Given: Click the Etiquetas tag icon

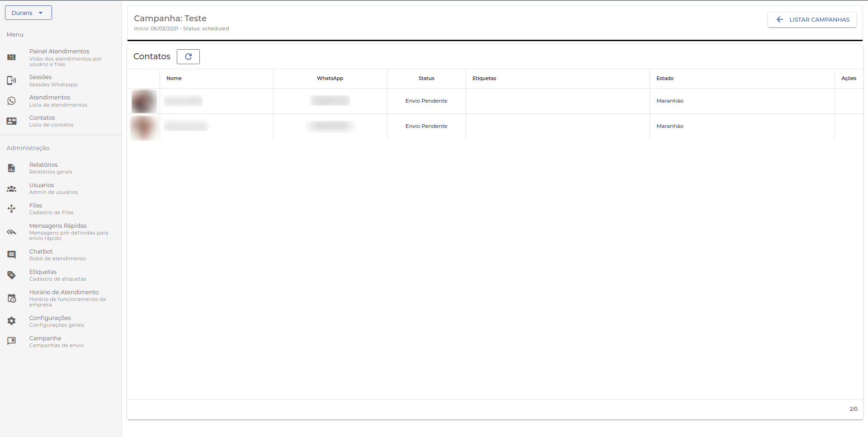Looking at the screenshot, I should pyautogui.click(x=12, y=275).
